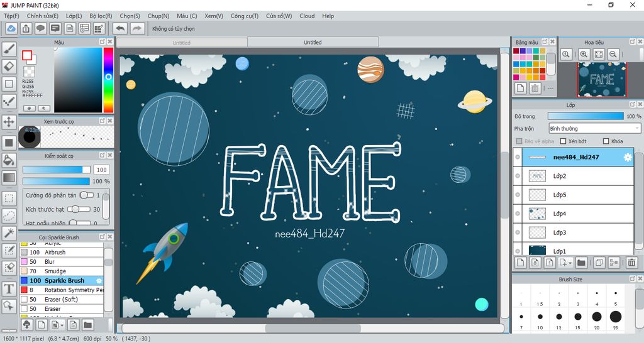The height and width of the screenshot is (343, 644).
Task: Select the Text tool
Action: tap(9, 289)
